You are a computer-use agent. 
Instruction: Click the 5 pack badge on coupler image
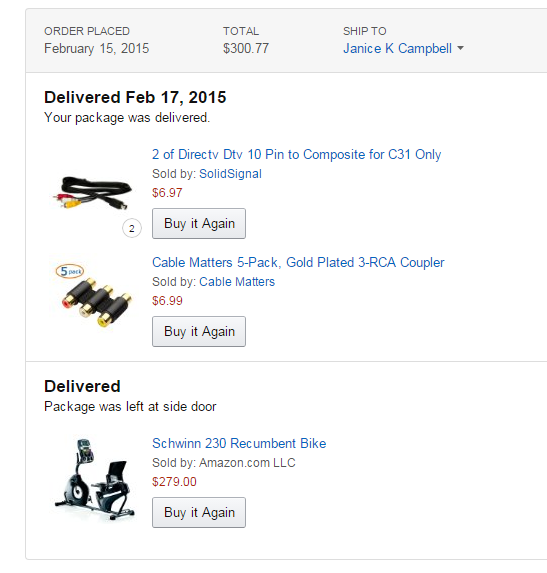tap(69, 272)
